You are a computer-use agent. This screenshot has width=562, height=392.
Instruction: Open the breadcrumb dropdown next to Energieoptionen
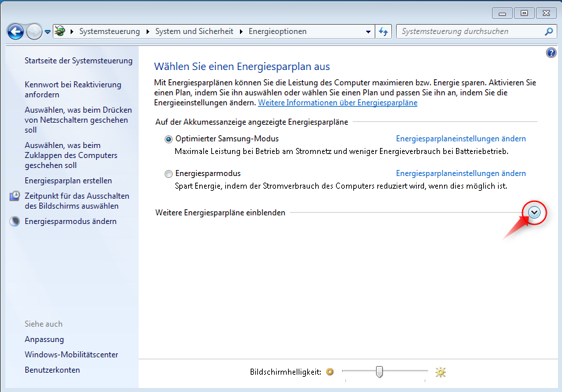click(369, 31)
